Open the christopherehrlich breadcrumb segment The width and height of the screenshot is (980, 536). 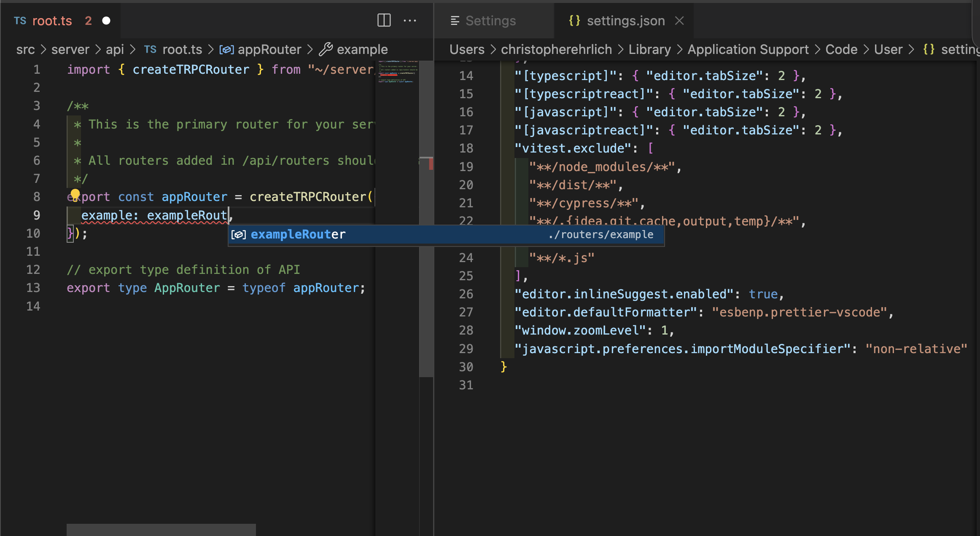point(556,50)
